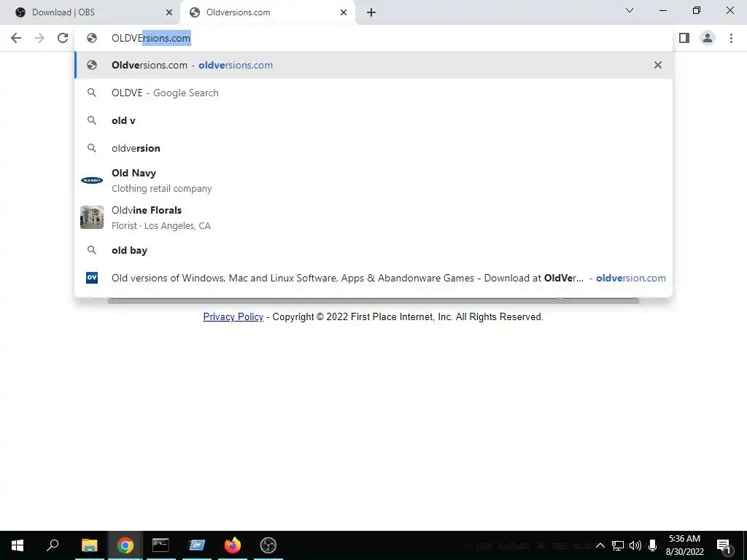Viewport: 747px width, 560px height.
Task: Open the Windows Start menu
Action: coord(18,545)
